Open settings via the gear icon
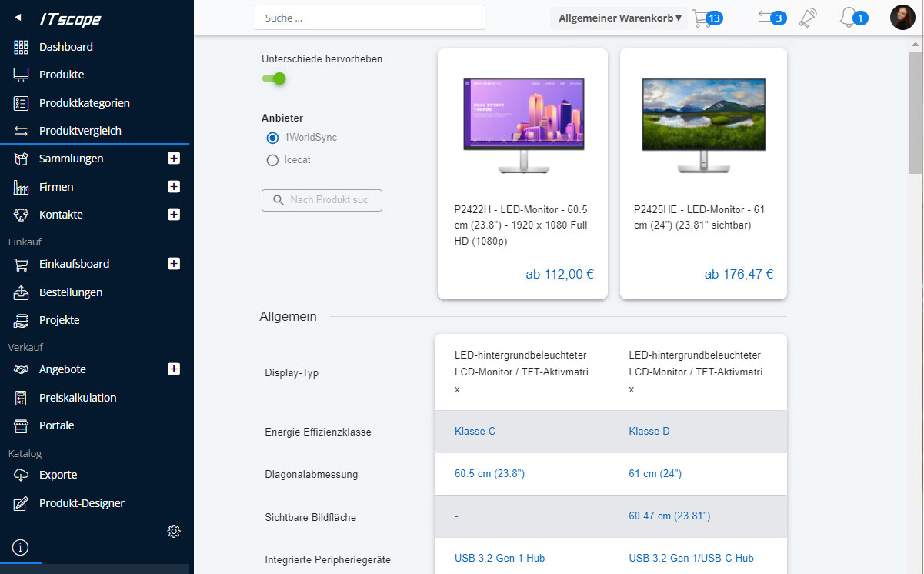 [174, 531]
